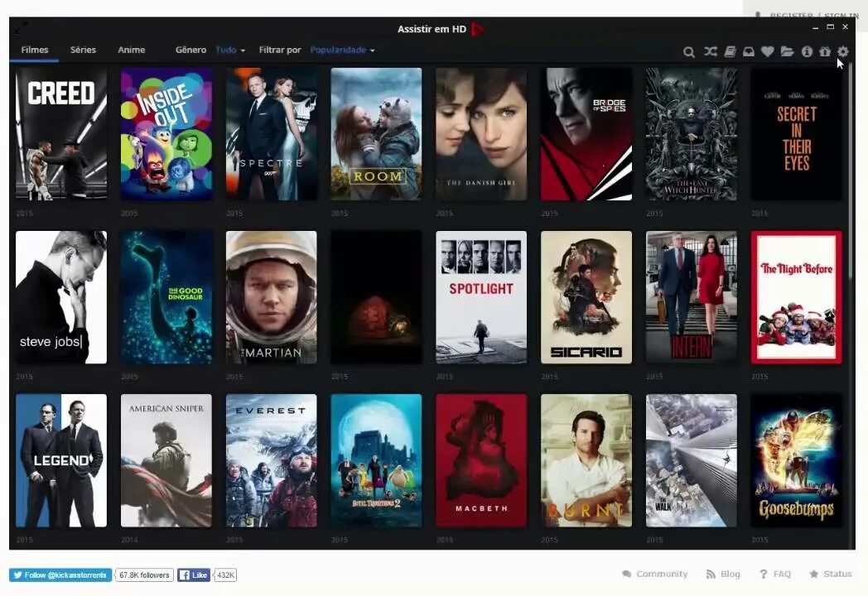
Task: Open the Community link
Action: point(655,574)
